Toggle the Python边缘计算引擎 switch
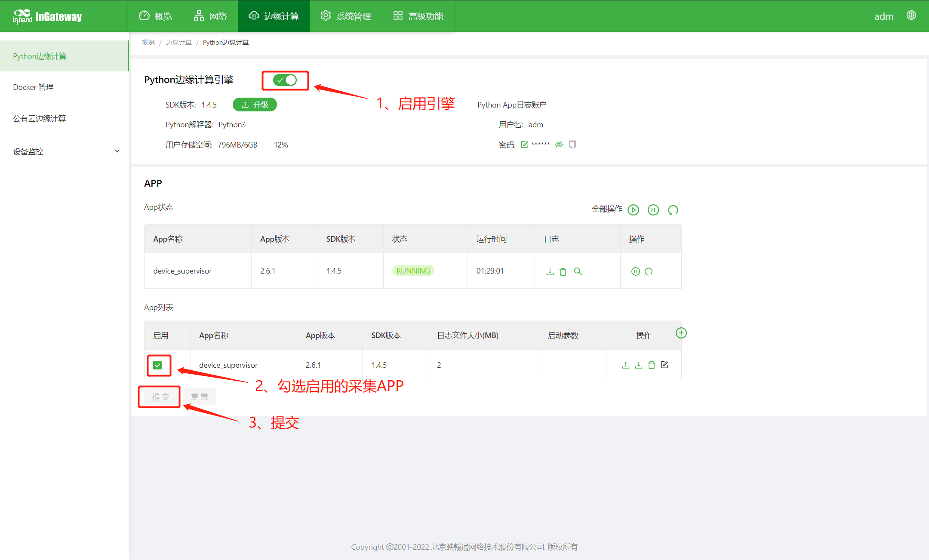Viewport: 929px width, 560px height. coord(285,80)
